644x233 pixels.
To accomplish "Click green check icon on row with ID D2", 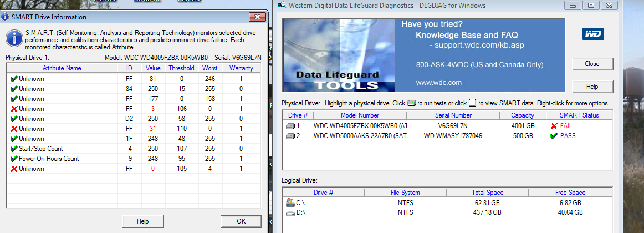I will [x=14, y=119].
